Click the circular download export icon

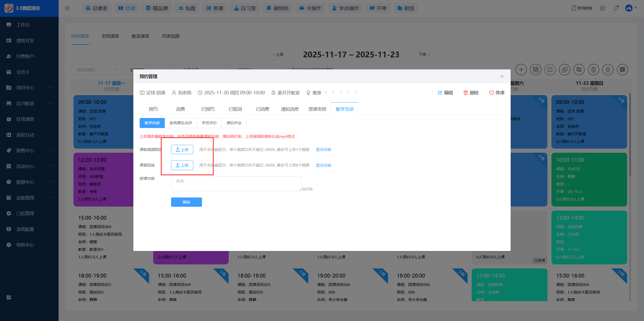tap(608, 70)
